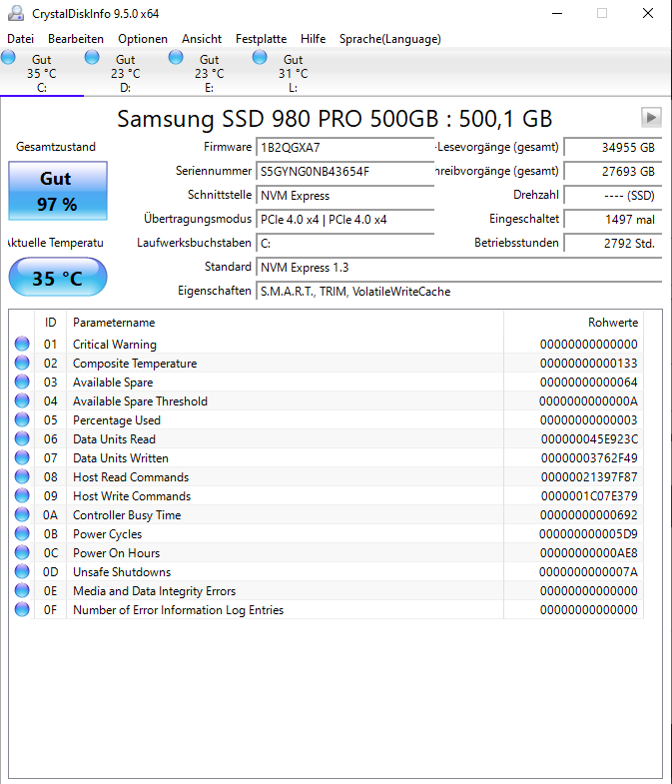Click status orb for Power On Hours row
Screen dimensions: 672x784
click(x=22, y=552)
